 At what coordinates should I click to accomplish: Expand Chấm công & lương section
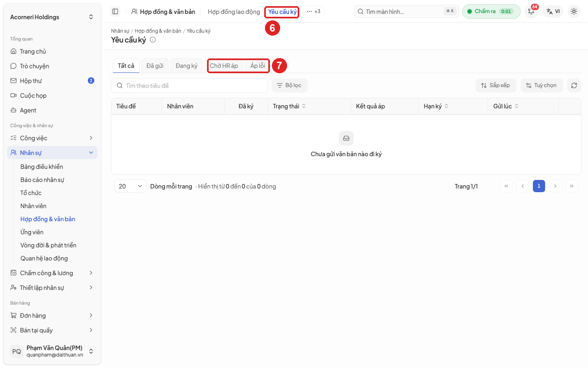[52, 273]
